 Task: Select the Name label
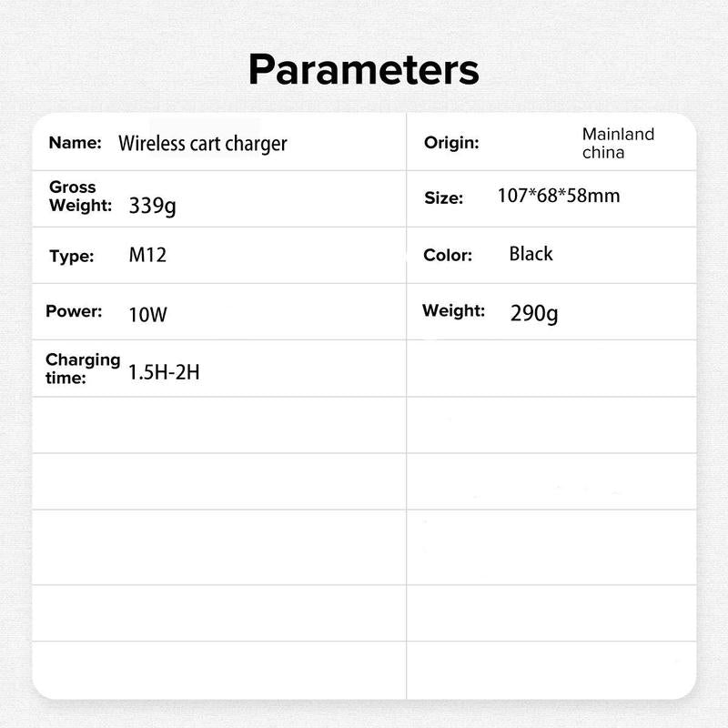(76, 143)
